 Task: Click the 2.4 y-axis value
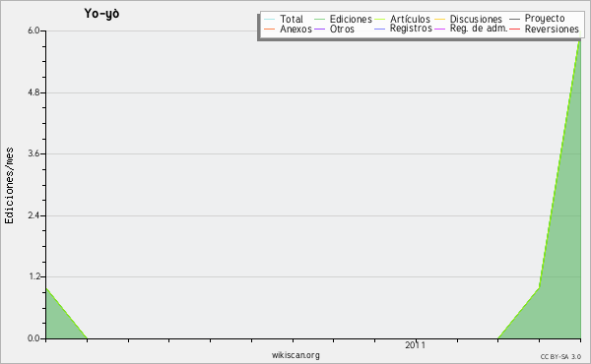click(x=33, y=215)
